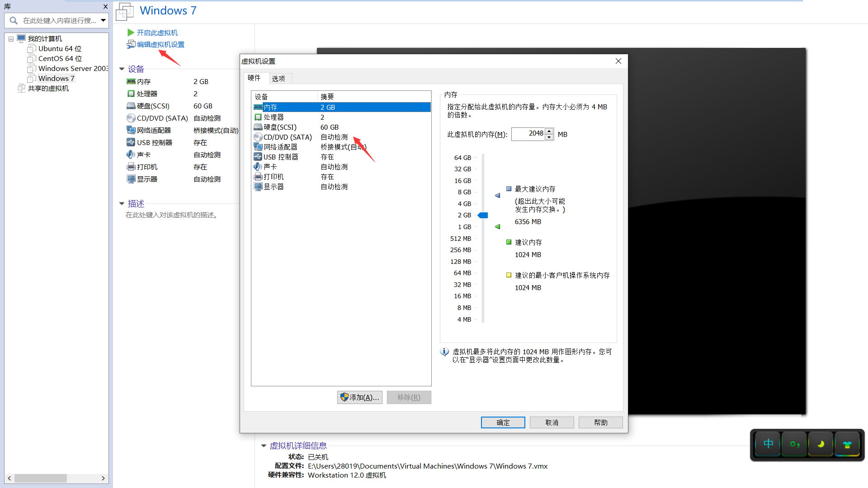
Task: Select the printer device in dialog list
Action: click(274, 177)
